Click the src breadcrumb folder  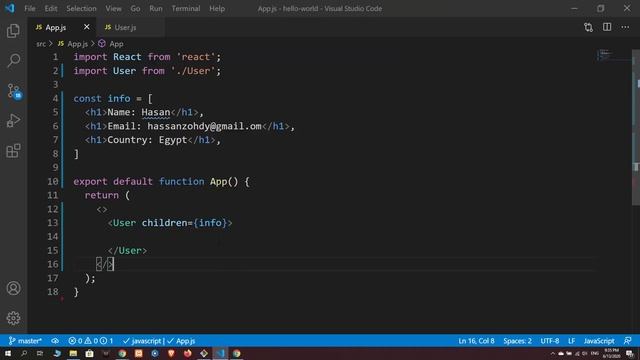(x=41, y=44)
